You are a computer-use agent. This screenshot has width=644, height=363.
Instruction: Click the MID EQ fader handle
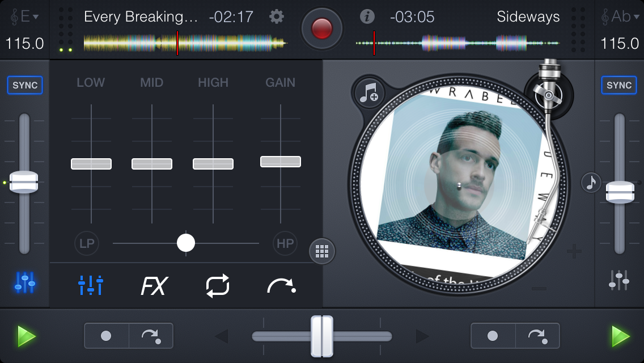(152, 163)
